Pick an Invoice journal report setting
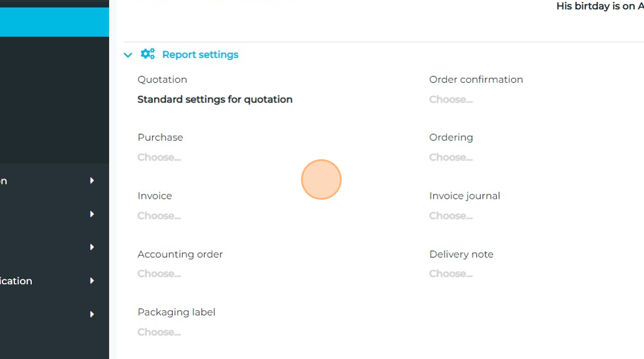Image resolution: width=644 pixels, height=359 pixels. 451,216
